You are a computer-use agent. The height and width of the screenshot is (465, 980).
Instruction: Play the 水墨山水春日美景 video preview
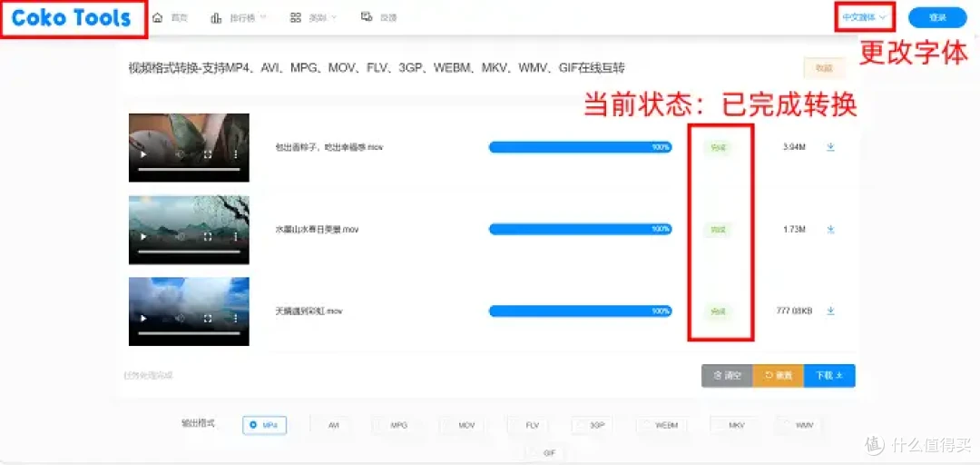click(143, 236)
